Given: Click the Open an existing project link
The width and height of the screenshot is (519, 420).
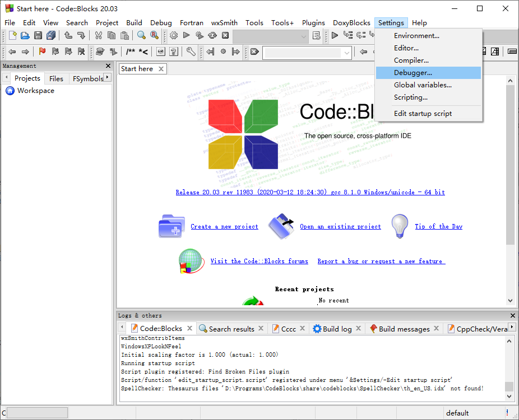Looking at the screenshot, I should pos(340,227).
